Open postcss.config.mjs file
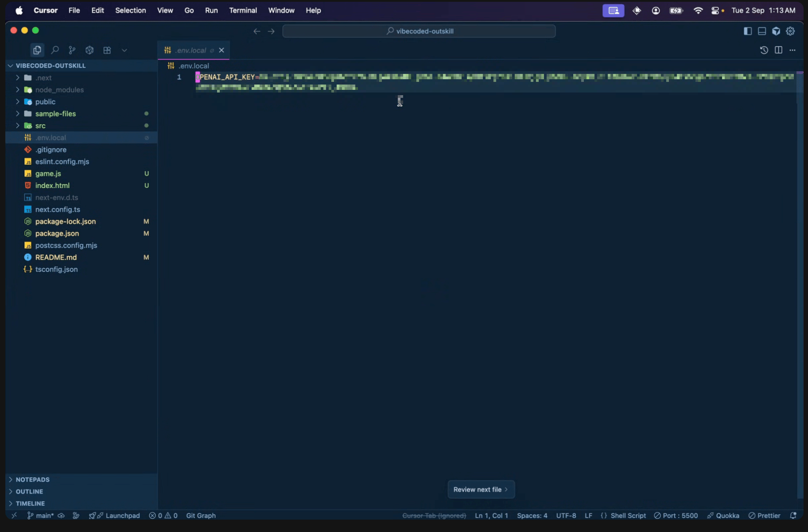Viewport: 808px width, 532px height. click(x=82, y=245)
